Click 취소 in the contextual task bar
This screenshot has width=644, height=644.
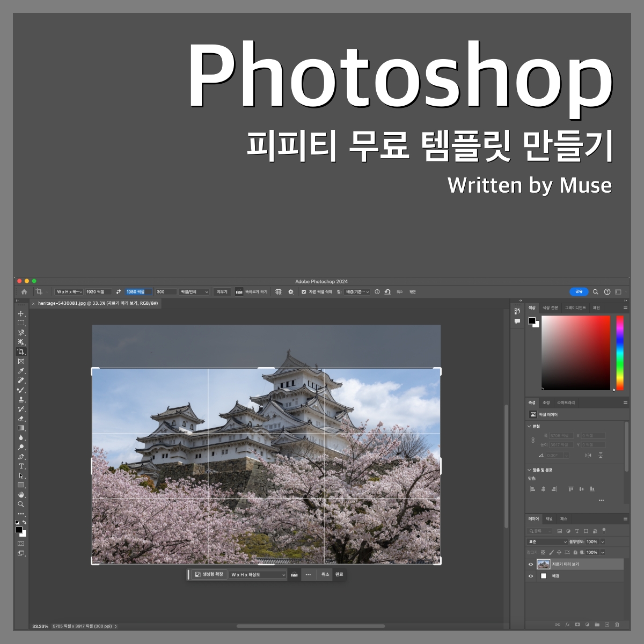(325, 575)
